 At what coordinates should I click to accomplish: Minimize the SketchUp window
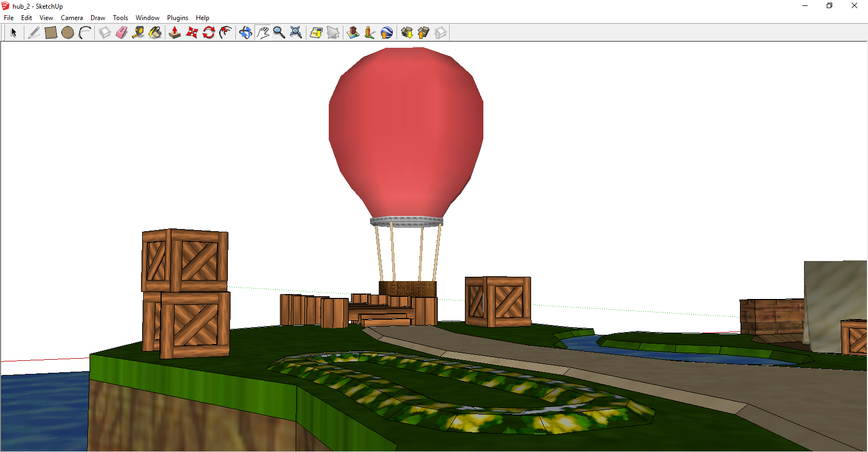805,6
